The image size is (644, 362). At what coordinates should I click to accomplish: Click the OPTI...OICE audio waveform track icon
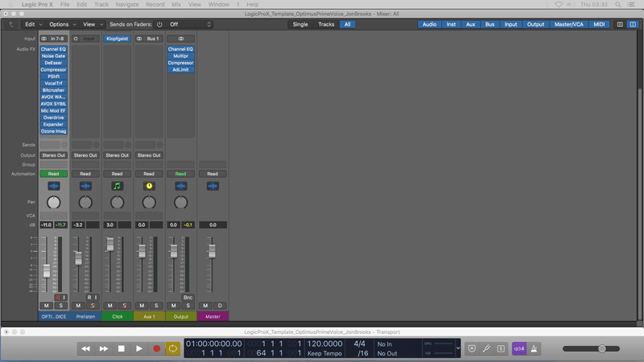tap(53, 186)
